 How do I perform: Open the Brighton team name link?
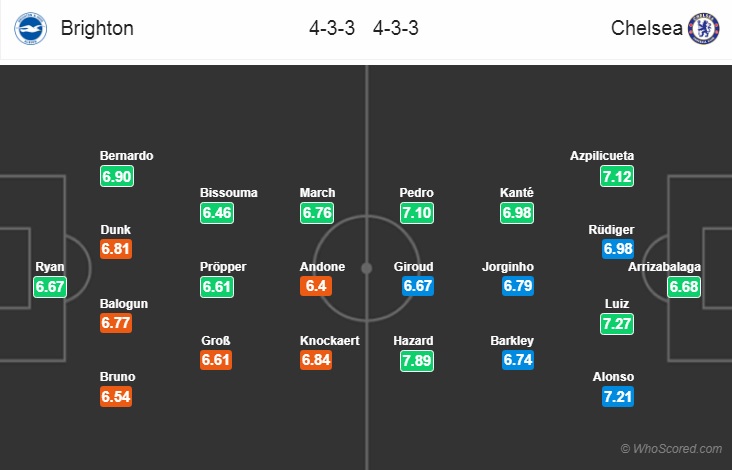pos(97,28)
